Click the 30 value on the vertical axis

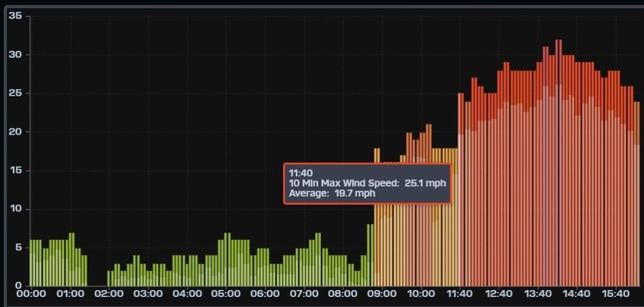pos(15,55)
